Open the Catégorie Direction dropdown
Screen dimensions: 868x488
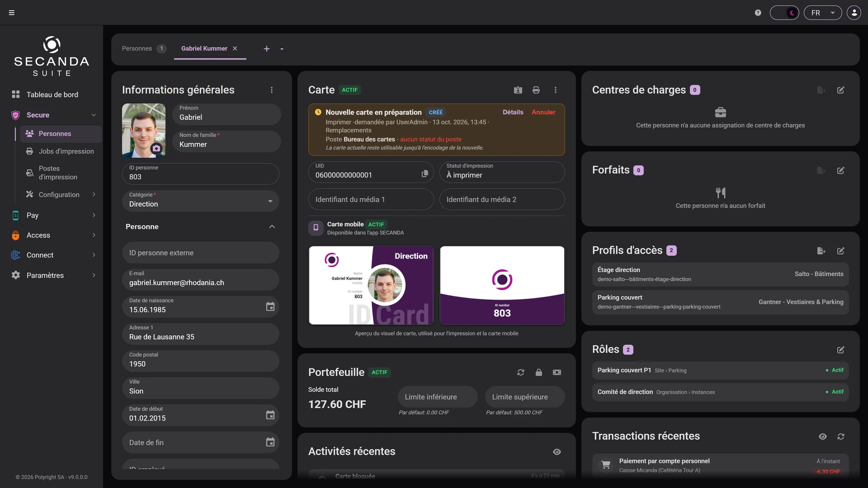pos(201,201)
